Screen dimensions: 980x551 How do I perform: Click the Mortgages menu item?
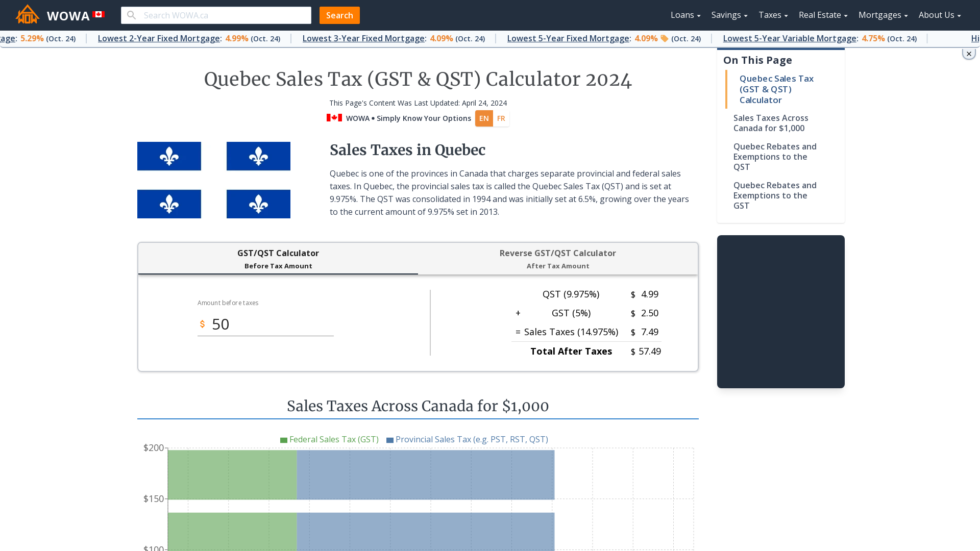point(883,15)
